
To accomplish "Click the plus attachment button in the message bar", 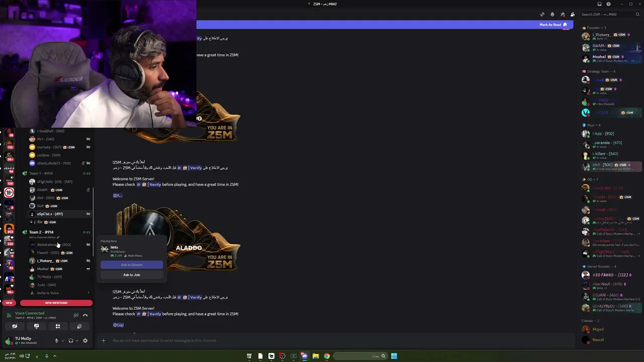I will tap(103, 341).
